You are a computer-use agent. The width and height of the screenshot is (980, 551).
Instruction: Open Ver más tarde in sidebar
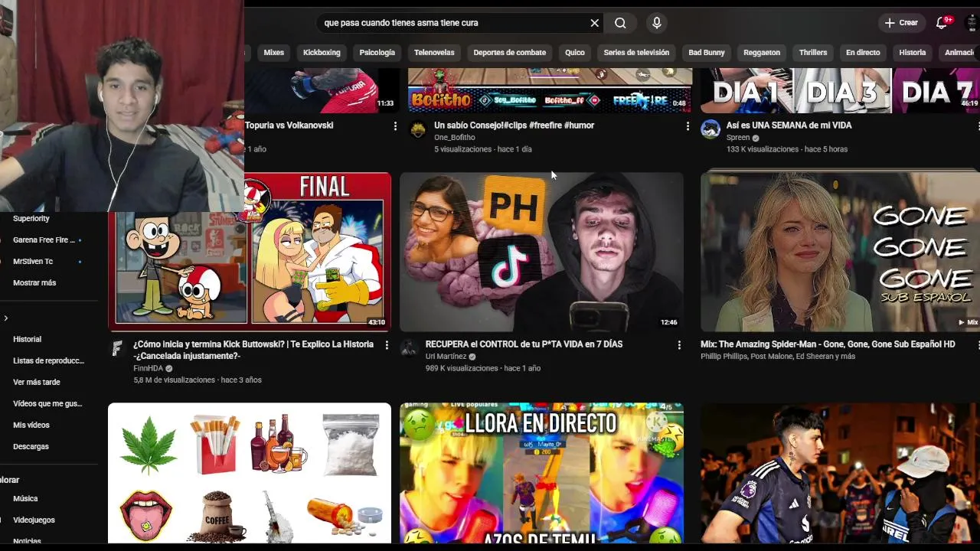tap(37, 382)
